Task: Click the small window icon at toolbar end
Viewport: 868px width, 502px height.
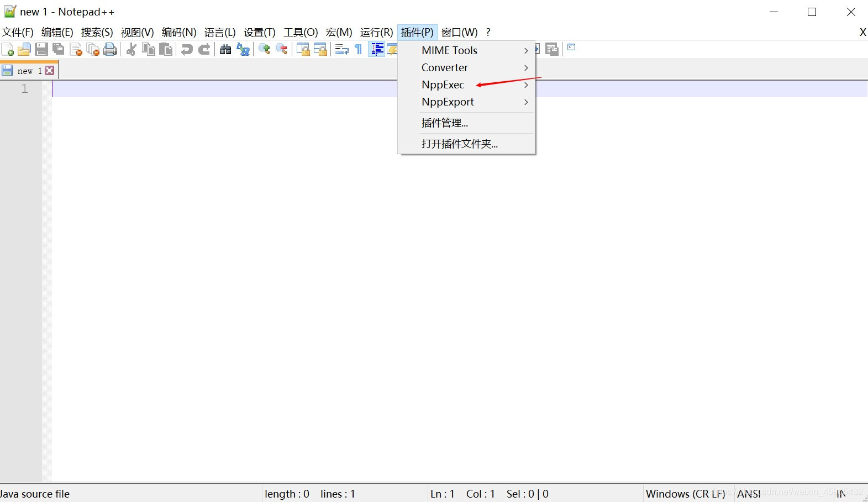Action: tap(571, 47)
